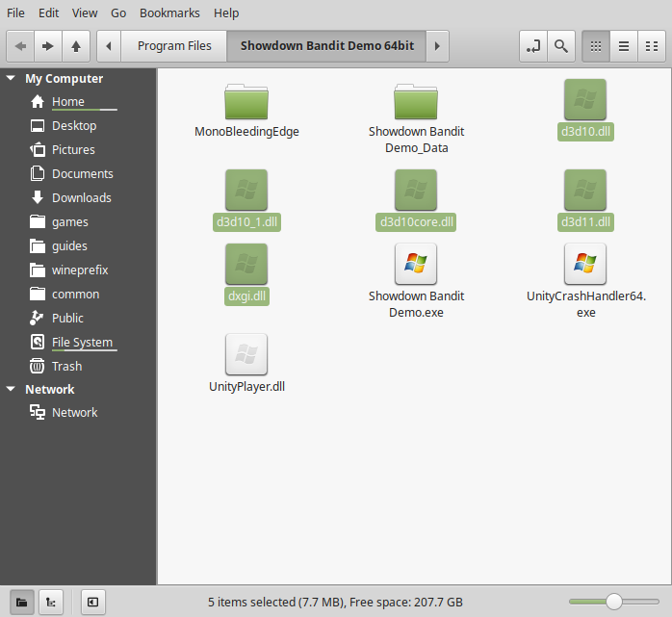Select the UnityPlayer.dll file icon

[246, 354]
